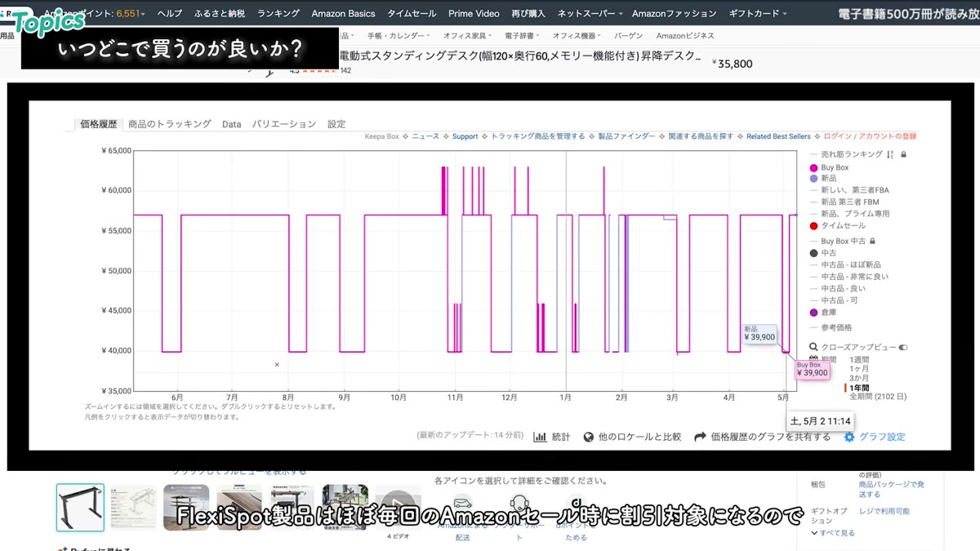Open Amazon Basics in the nav bar
Image resolution: width=980 pixels, height=551 pixels.
click(x=343, y=14)
